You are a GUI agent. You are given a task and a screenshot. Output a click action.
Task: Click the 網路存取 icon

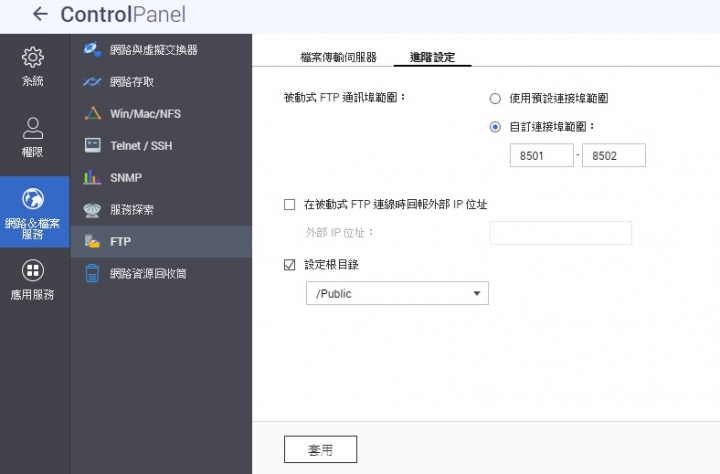click(92, 82)
